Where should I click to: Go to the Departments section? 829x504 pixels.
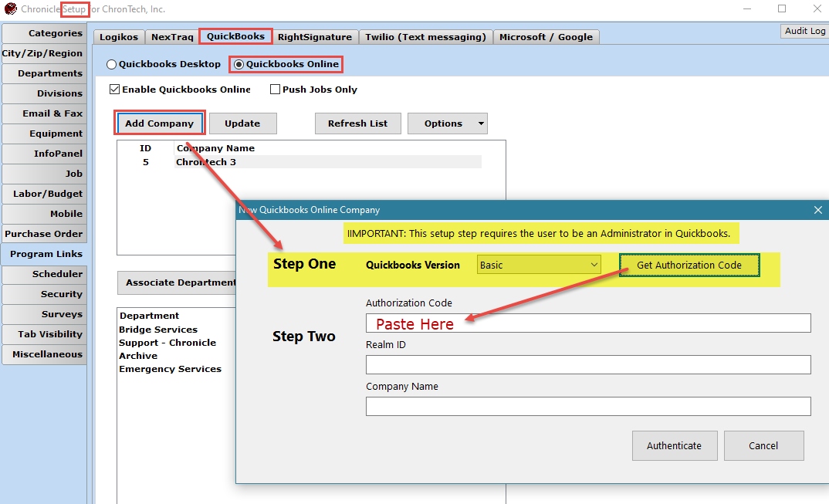tap(44, 73)
